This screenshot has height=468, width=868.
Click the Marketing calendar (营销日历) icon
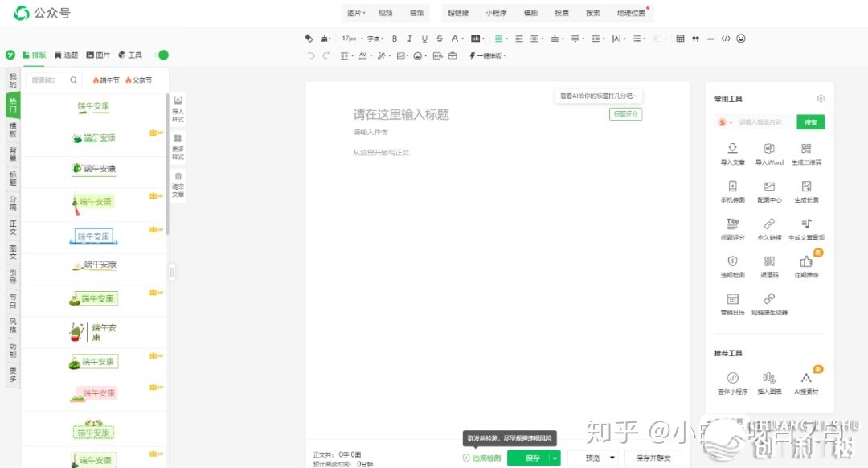(732, 299)
